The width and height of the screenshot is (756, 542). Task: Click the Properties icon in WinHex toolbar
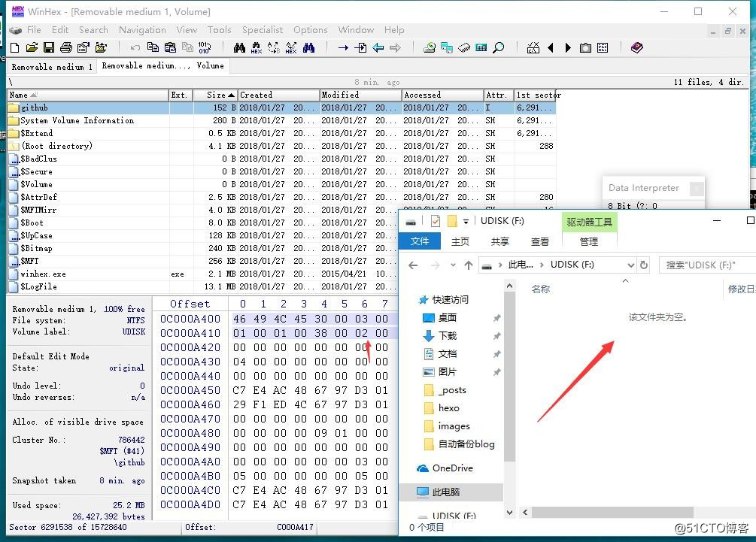[83, 47]
